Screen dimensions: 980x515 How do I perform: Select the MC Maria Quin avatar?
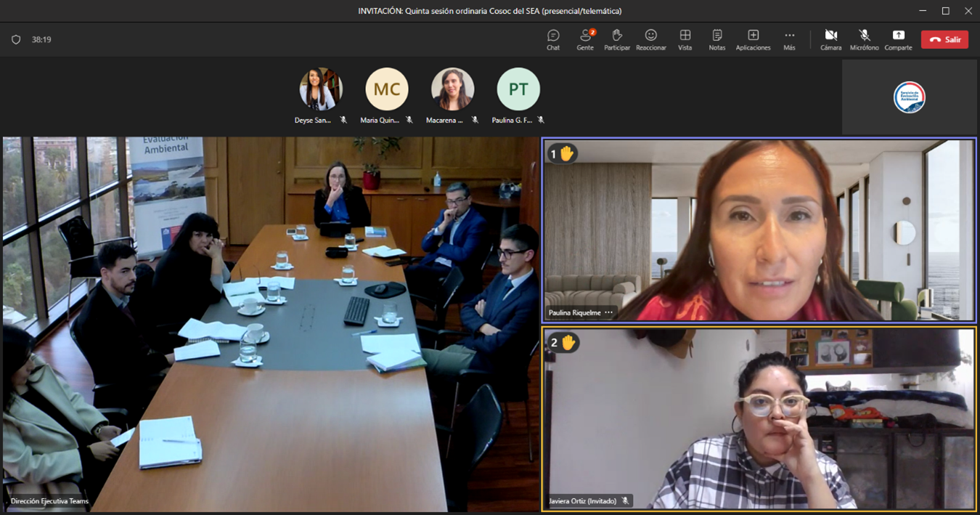click(x=387, y=89)
